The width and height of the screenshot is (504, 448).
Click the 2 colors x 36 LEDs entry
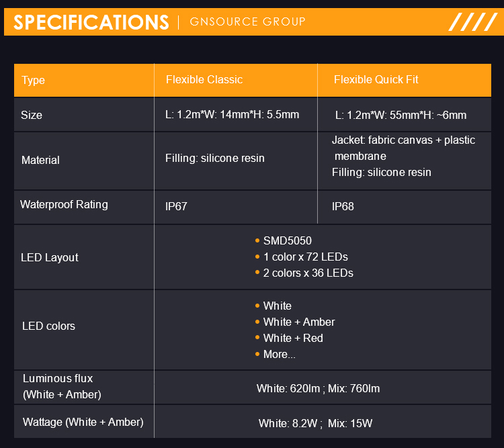[x=308, y=273]
